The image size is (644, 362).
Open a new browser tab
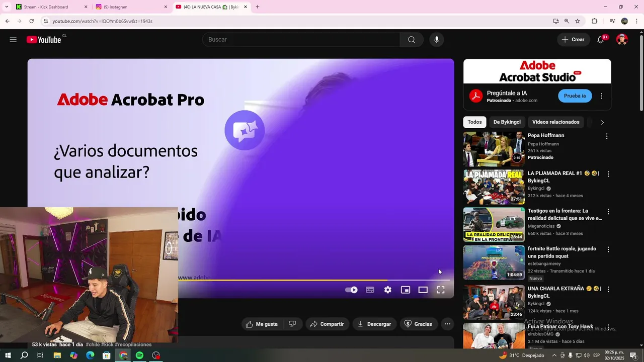(258, 7)
